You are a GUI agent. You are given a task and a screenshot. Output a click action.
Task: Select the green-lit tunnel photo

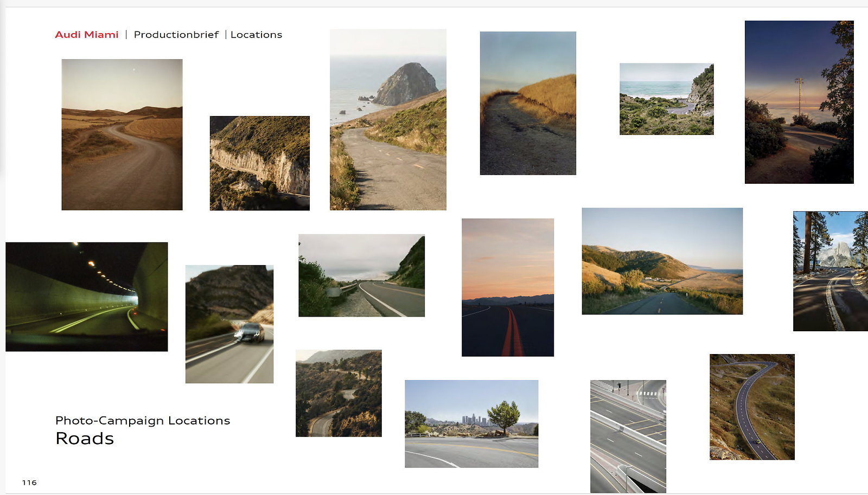pos(87,297)
